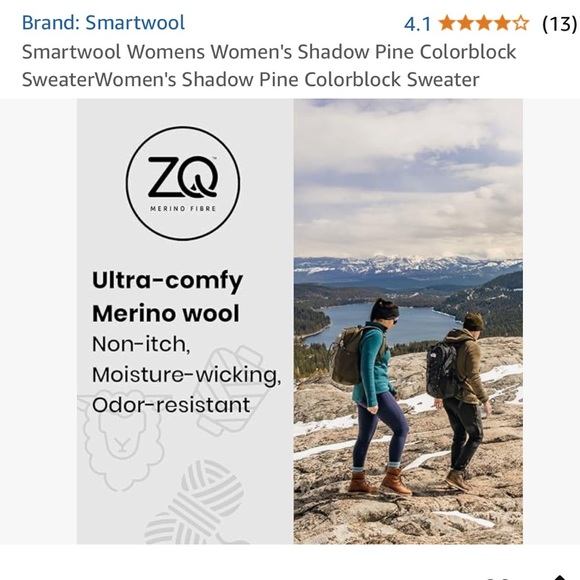Image resolution: width=580 pixels, height=580 pixels.
Task: Click the Moisture-wicking feature text
Action: point(186,375)
